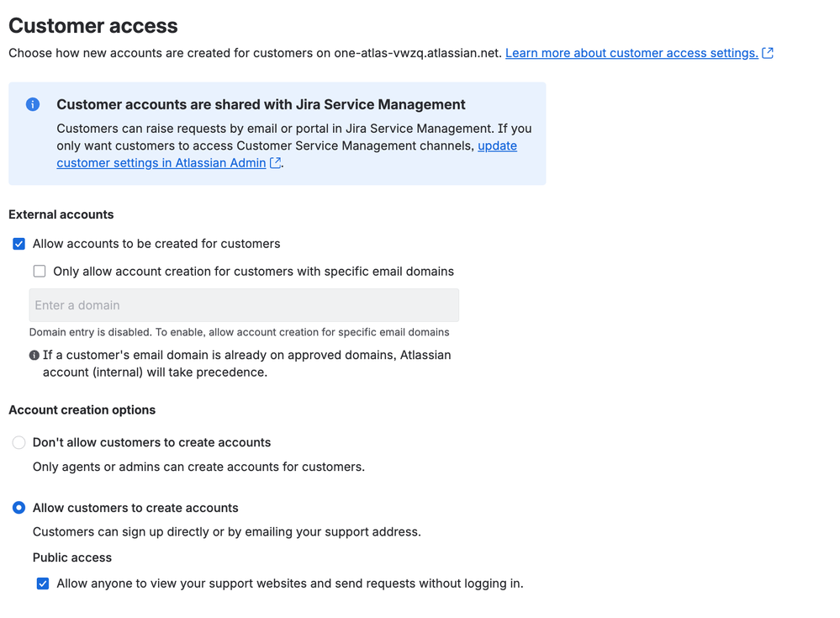Click the External accounts section heading

(61, 214)
